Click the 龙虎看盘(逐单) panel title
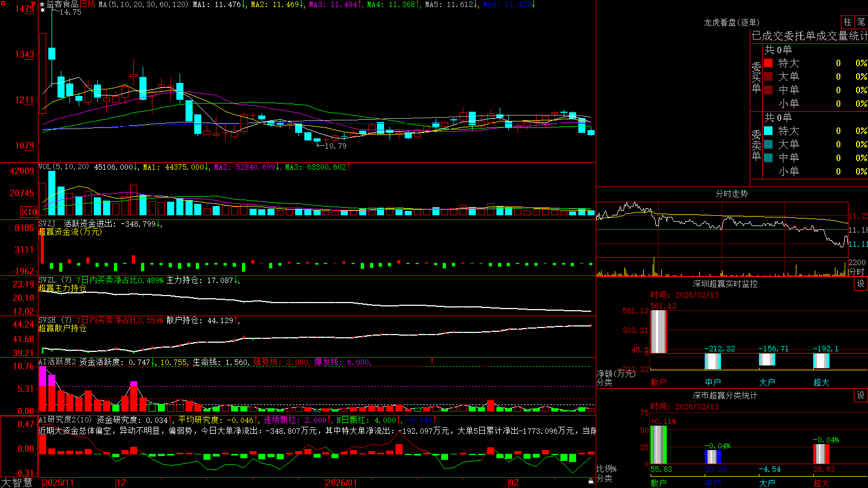Image resolution: width=868 pixels, height=488 pixels. pyautogui.click(x=731, y=22)
